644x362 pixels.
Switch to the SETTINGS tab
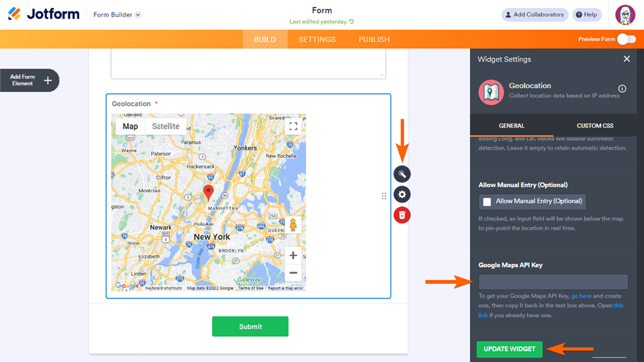(317, 40)
